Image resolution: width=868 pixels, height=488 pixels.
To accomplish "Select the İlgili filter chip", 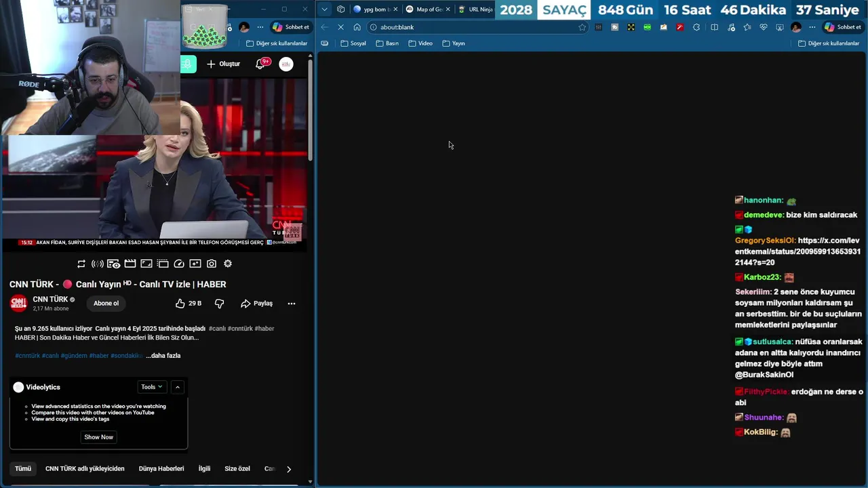I will point(204,469).
